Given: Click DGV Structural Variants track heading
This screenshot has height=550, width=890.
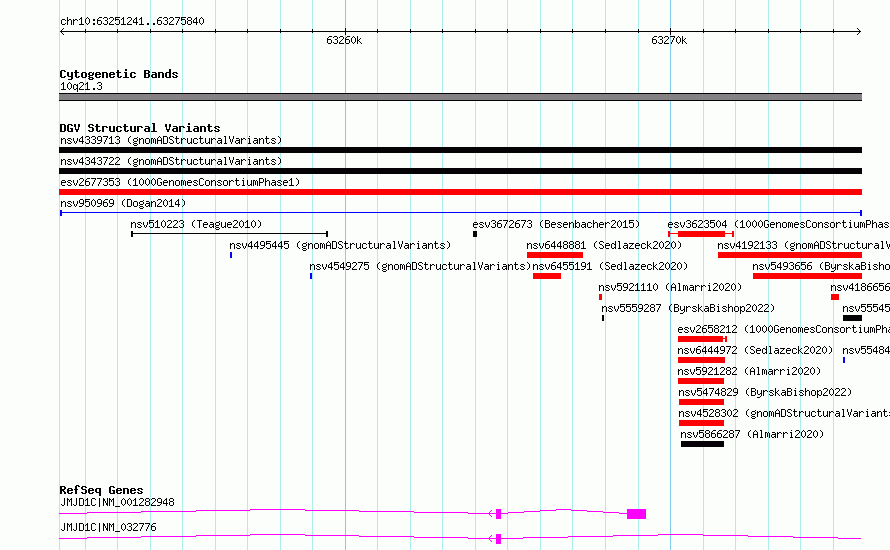Looking at the screenshot, I should [x=140, y=128].
